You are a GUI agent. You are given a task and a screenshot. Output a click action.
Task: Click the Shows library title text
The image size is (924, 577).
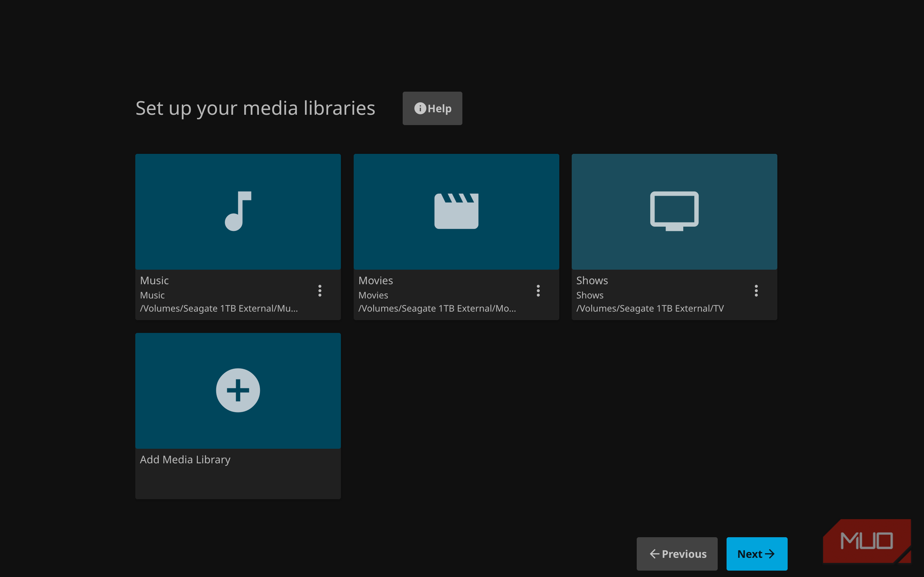point(592,280)
